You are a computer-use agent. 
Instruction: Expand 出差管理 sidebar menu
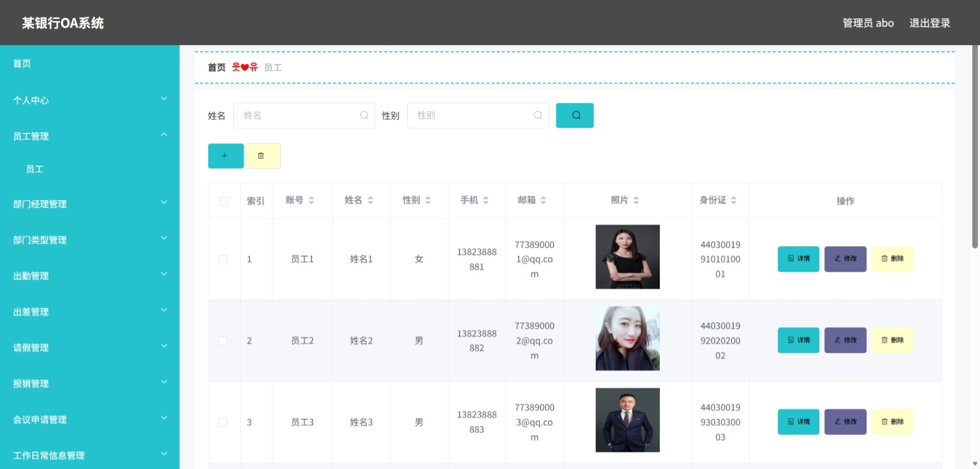89,312
